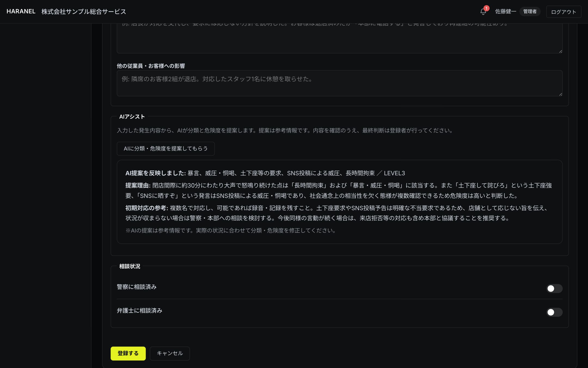Click the ログアウト button
This screenshot has width=588, height=368.
click(563, 12)
